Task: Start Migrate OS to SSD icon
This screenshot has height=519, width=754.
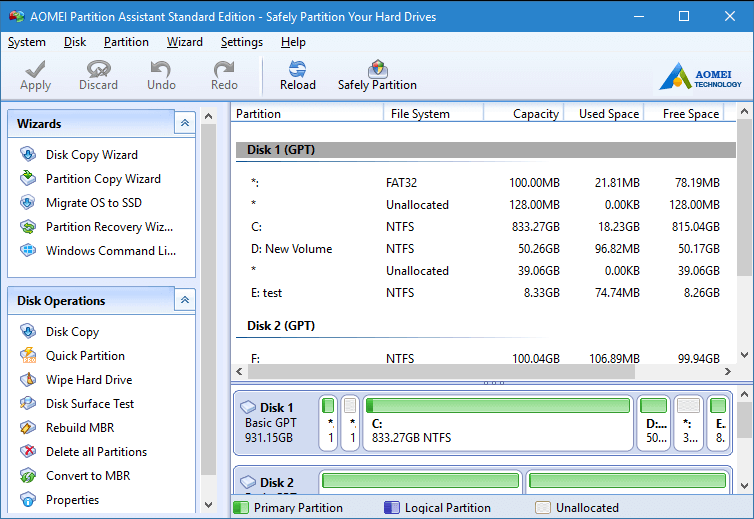Action: 28,203
